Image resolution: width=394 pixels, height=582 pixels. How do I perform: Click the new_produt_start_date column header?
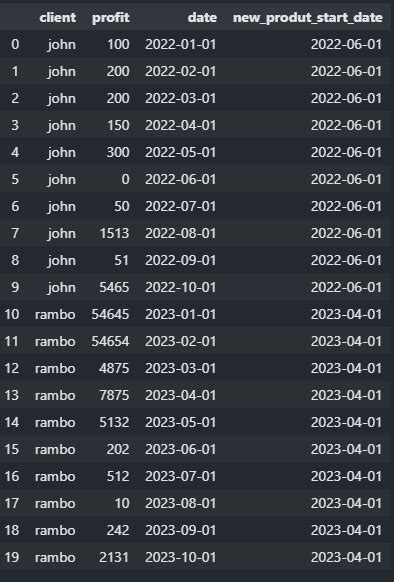click(308, 18)
